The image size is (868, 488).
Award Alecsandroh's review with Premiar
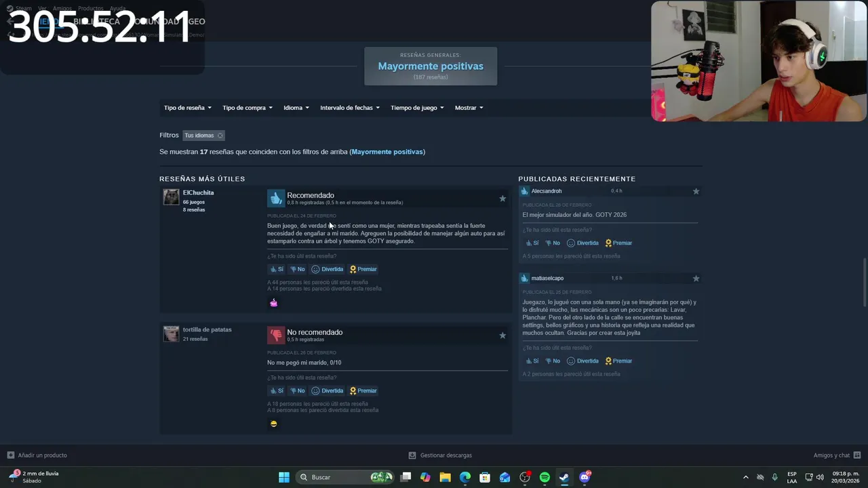click(x=618, y=243)
